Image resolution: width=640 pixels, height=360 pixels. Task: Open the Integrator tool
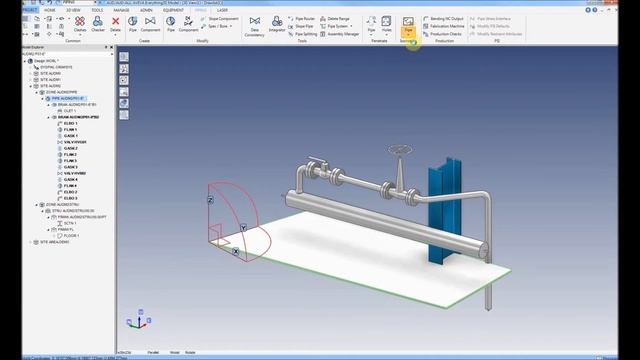(277, 24)
